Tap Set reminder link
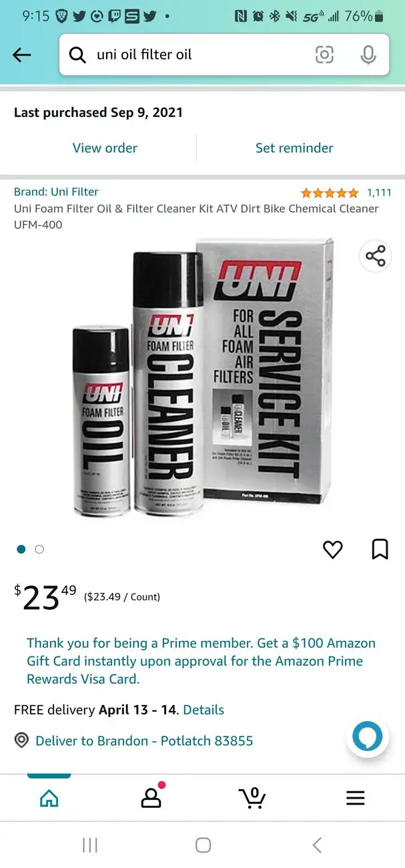The width and height of the screenshot is (405, 868). click(x=294, y=148)
